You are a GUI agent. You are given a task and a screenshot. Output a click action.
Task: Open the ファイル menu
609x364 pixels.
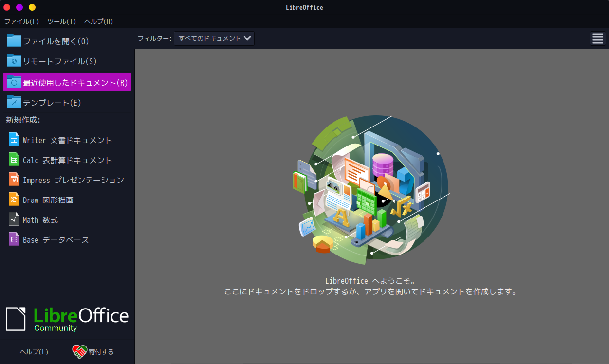pos(22,21)
